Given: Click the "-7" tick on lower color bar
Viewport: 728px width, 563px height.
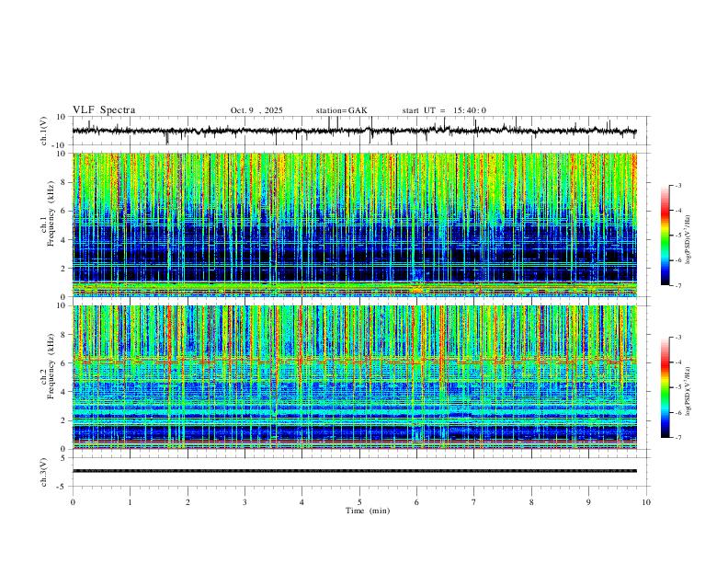Looking at the screenshot, I should pyautogui.click(x=677, y=438).
